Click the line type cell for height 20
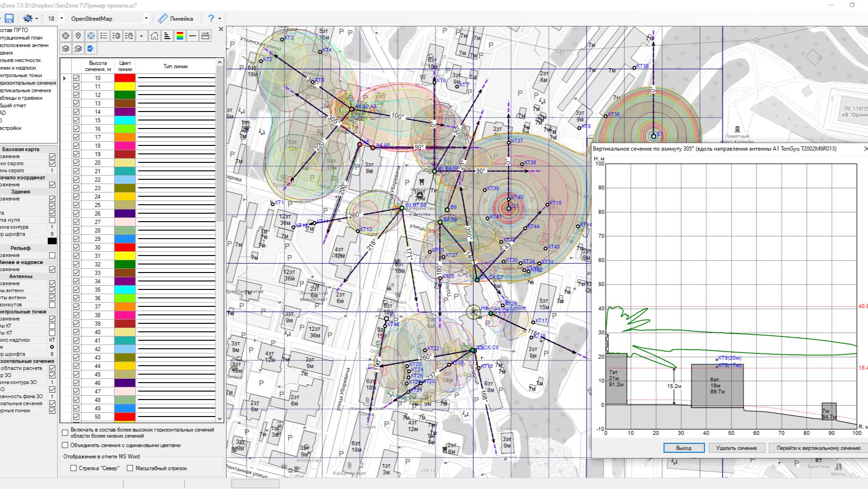Image resolution: width=868 pixels, height=489 pixels. click(x=176, y=163)
